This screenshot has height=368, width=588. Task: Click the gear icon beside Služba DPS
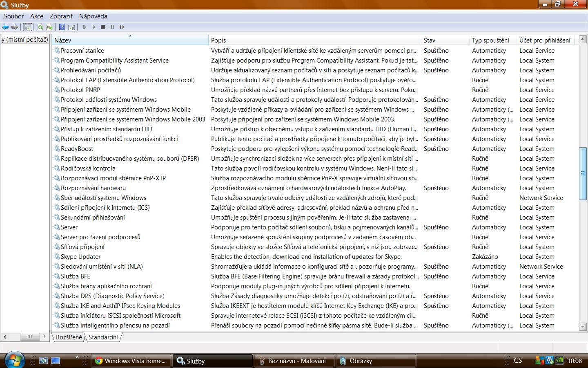click(57, 296)
